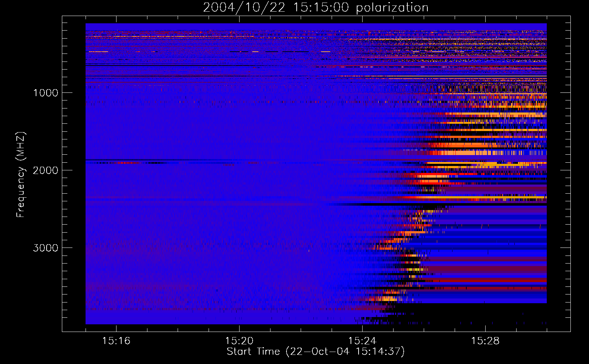This screenshot has width=589, height=364.
Task: Click the 2000 frequency tick label
Action: pos(46,170)
